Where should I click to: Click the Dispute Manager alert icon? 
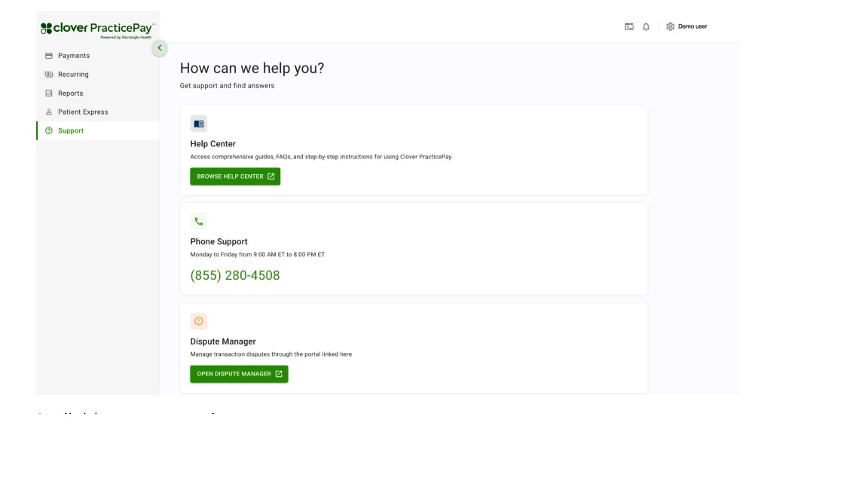click(x=199, y=321)
